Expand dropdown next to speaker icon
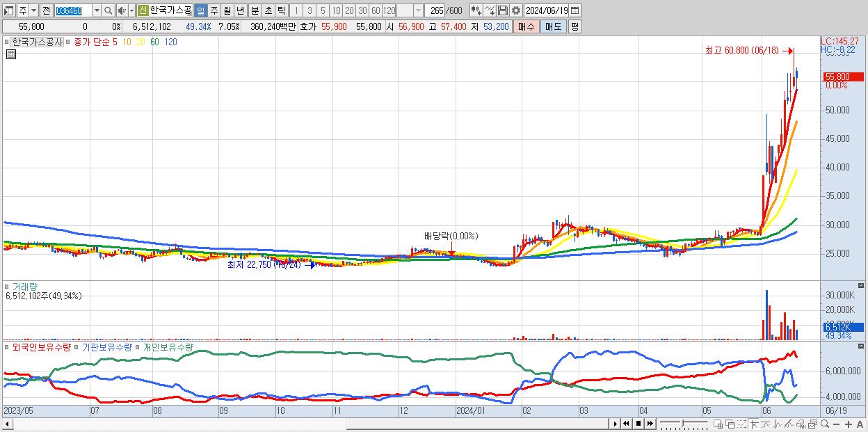868x432 pixels. point(131,10)
